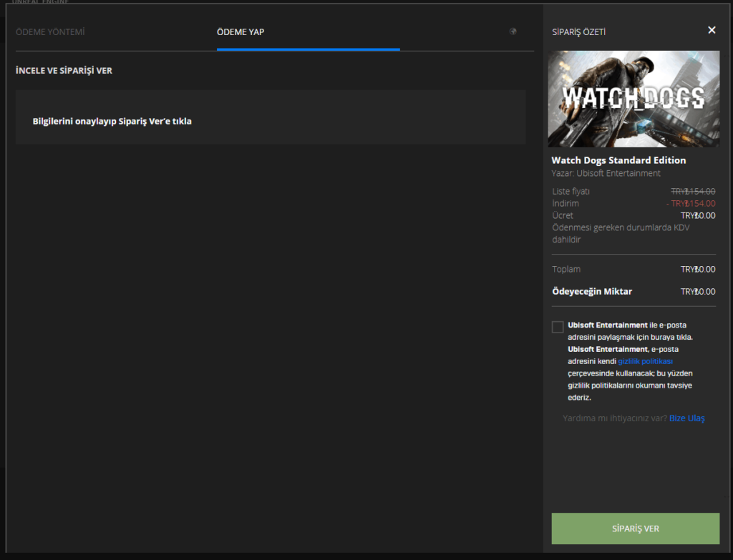
Task: Follow the Bize Ulaş help link
Action: pos(686,418)
